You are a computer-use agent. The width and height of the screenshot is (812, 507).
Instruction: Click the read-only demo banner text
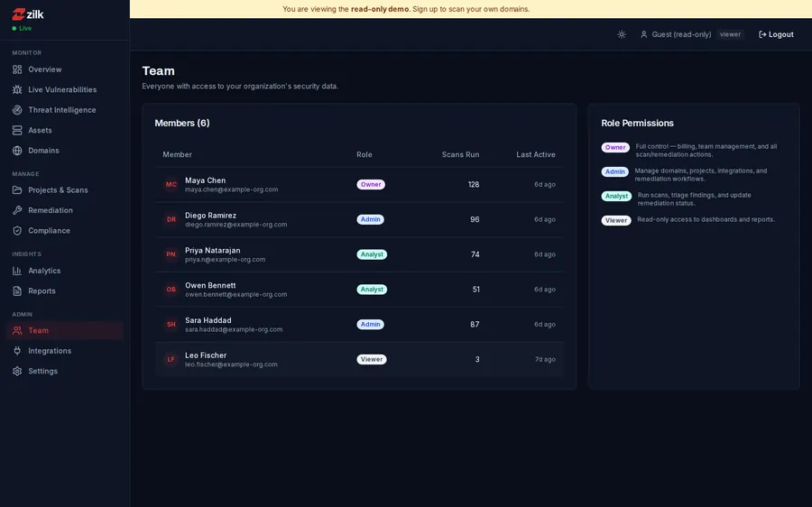click(x=406, y=9)
